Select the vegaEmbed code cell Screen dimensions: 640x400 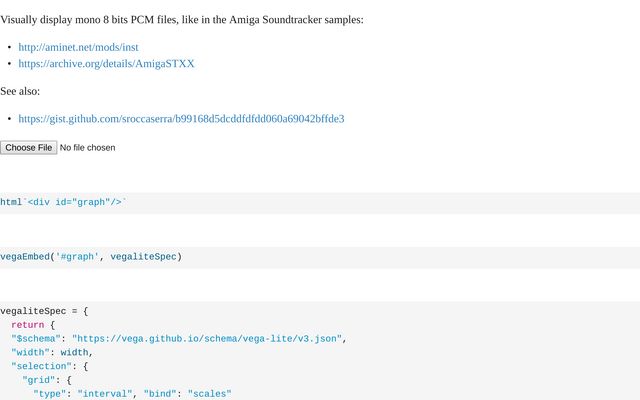tap(91, 256)
